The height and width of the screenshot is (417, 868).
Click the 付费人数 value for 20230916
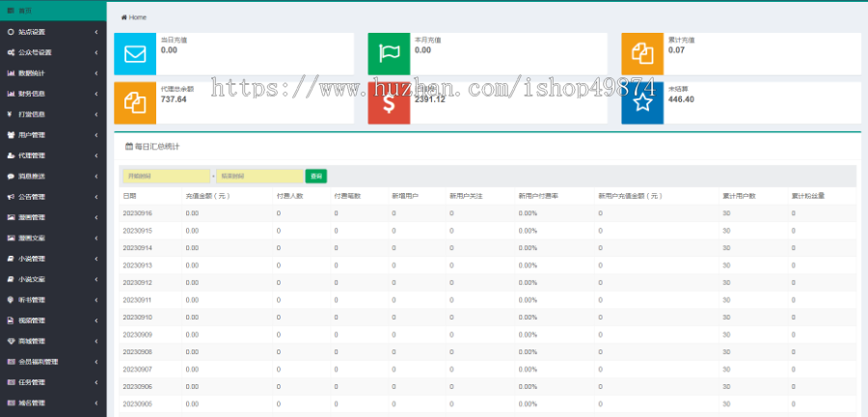279,212
